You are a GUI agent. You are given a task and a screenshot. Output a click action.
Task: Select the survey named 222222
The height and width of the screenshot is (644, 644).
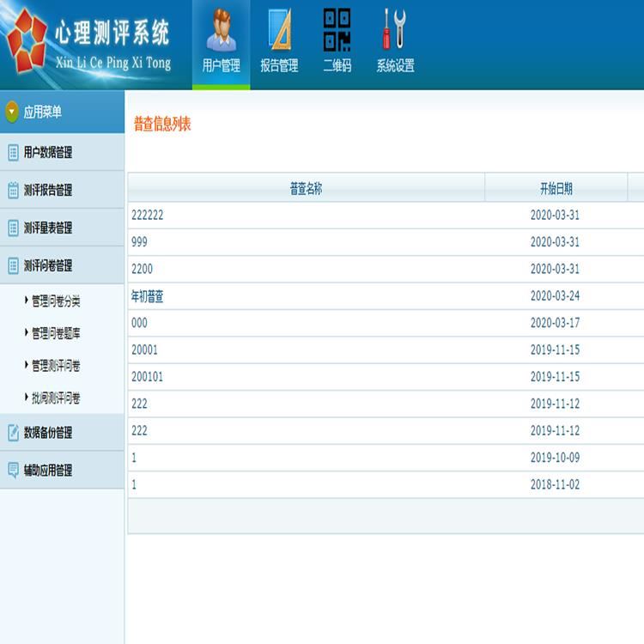coord(147,215)
